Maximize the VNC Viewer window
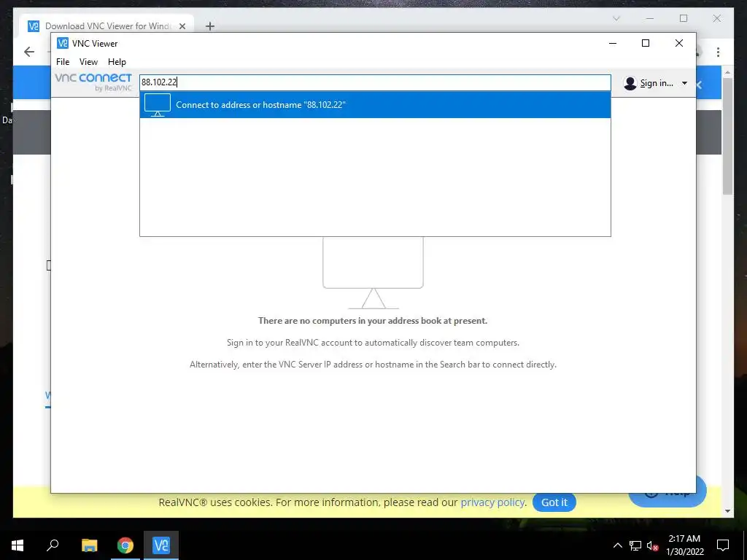 tap(646, 43)
